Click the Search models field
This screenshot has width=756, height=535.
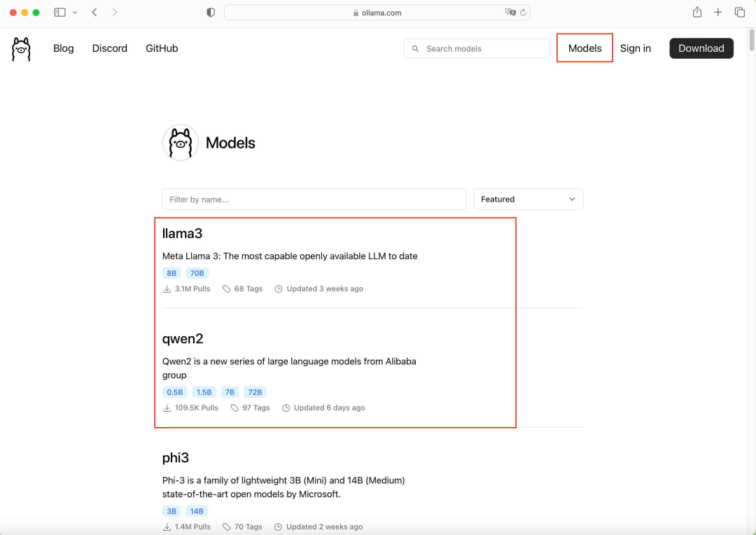[477, 48]
